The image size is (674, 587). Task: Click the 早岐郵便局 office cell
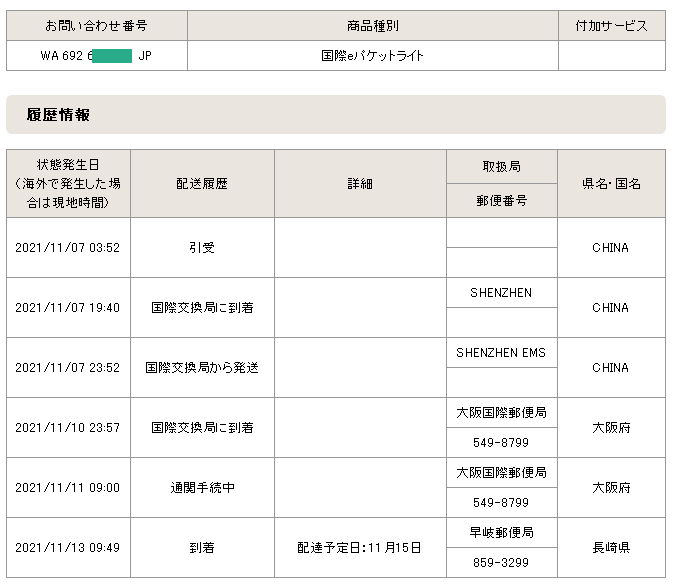[x=502, y=533]
